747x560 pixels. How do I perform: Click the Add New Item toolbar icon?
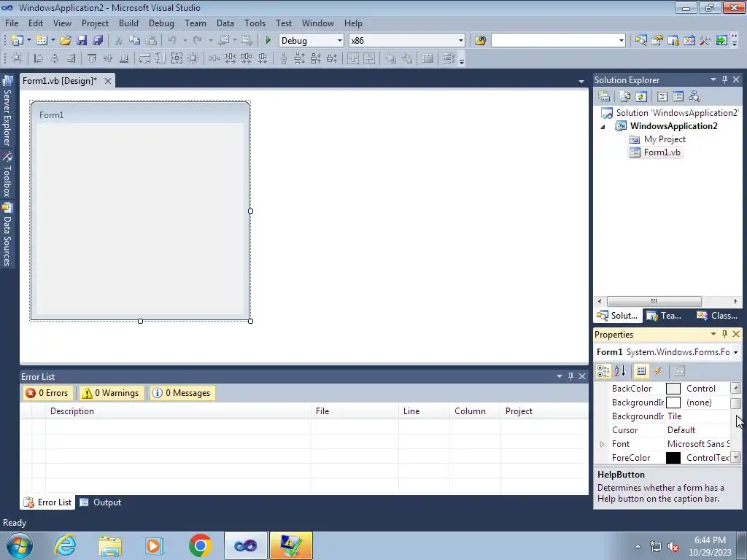click(x=42, y=41)
